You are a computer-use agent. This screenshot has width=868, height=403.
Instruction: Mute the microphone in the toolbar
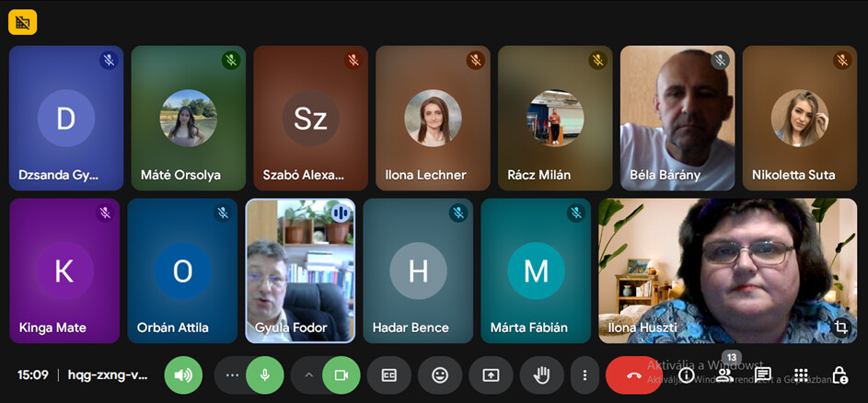pos(265,375)
